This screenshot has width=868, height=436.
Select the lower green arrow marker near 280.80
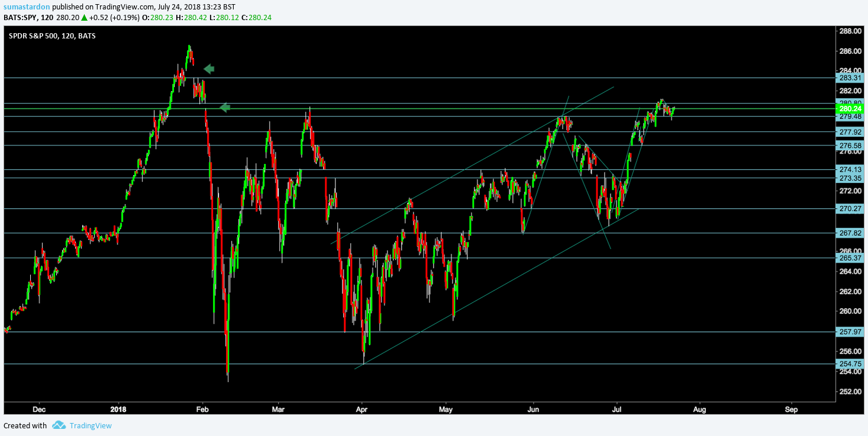pos(225,107)
